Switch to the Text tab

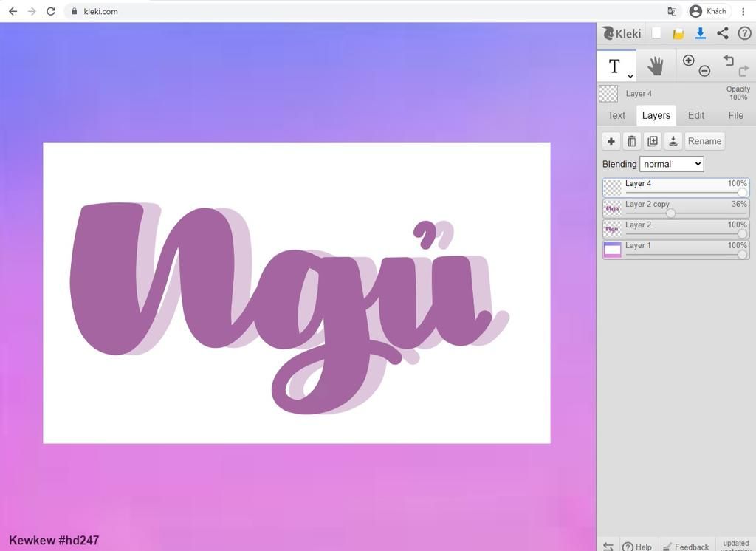pos(616,116)
